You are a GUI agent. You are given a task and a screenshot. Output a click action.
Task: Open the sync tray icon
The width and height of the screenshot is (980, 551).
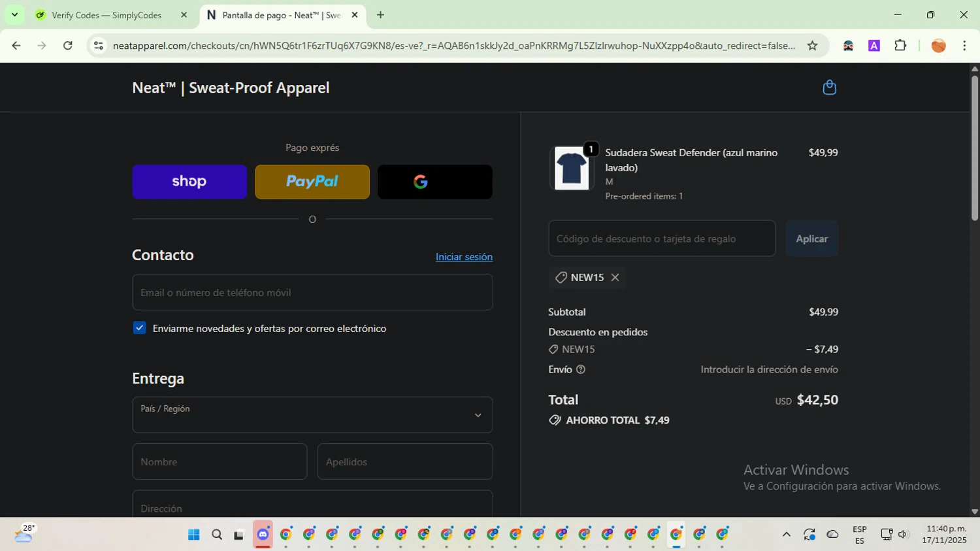809,535
